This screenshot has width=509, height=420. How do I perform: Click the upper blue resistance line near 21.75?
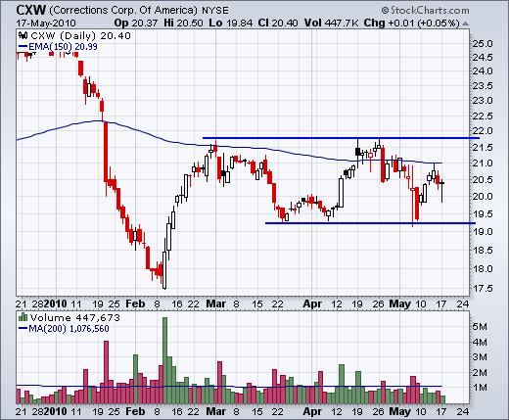[x=341, y=138]
